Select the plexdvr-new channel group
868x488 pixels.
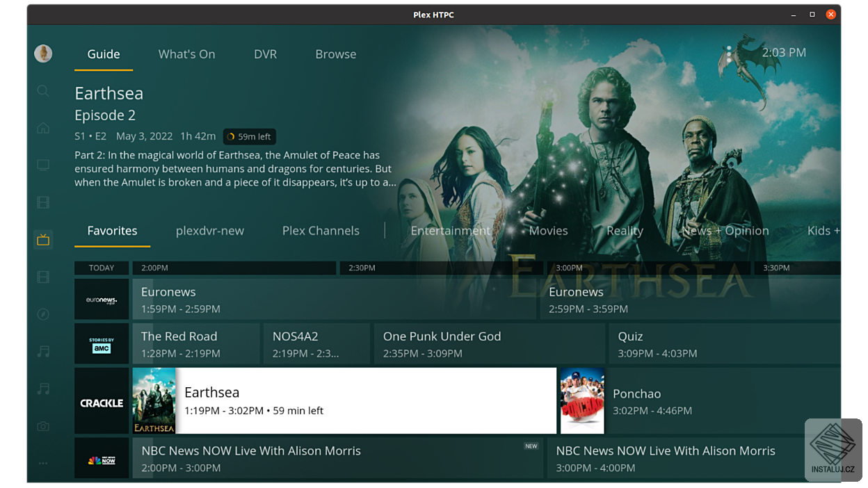point(210,230)
